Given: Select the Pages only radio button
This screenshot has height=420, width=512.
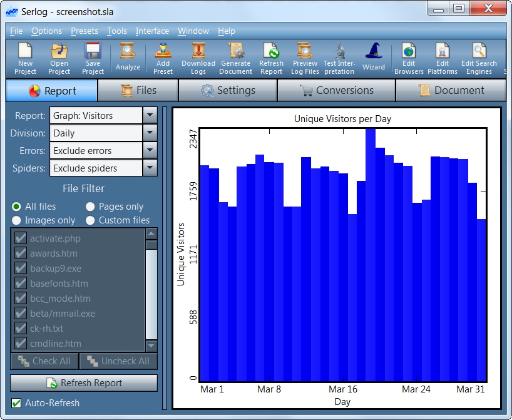Looking at the screenshot, I should [90, 207].
